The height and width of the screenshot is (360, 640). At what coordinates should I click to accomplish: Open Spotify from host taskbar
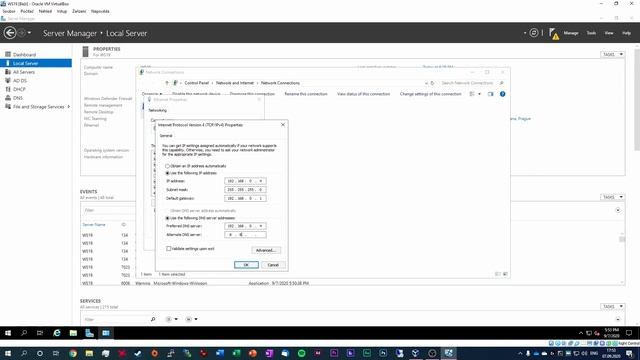pyautogui.click(x=302, y=353)
